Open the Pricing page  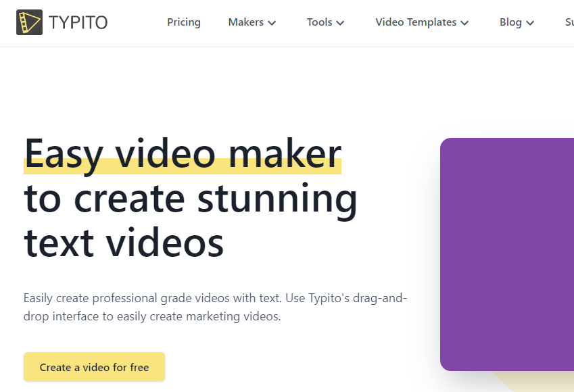point(184,22)
